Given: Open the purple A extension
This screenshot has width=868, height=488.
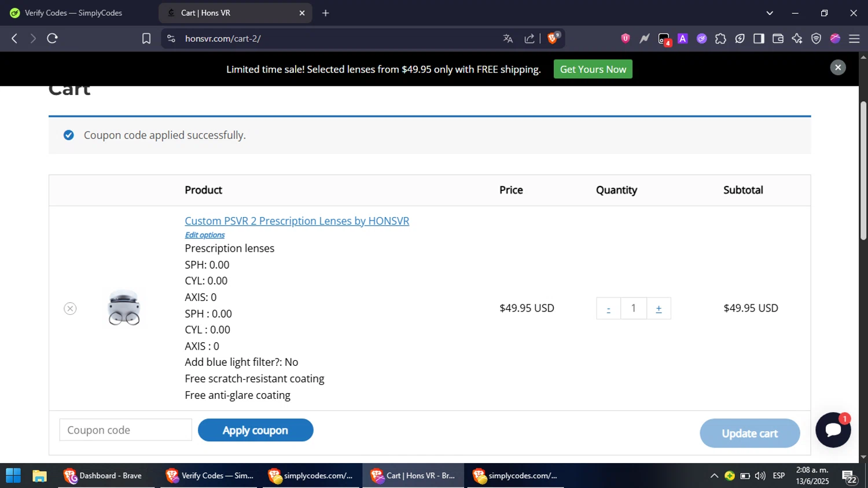Looking at the screenshot, I should [683, 39].
